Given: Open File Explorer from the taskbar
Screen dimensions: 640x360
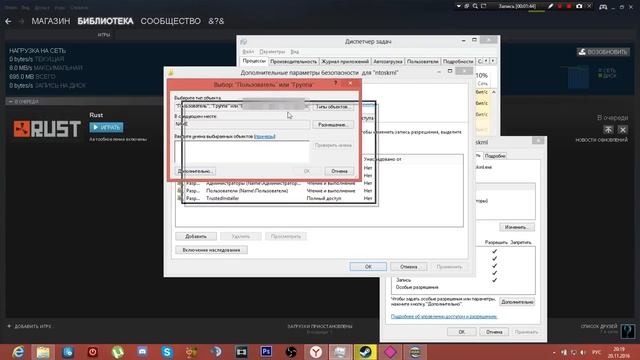Looking at the screenshot, I should point(43,352).
